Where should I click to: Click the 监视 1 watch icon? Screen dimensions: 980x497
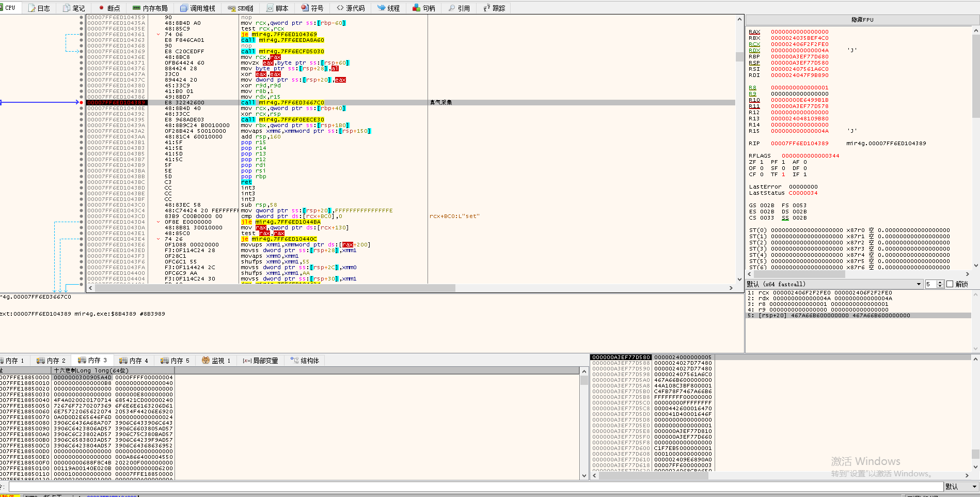coord(206,361)
